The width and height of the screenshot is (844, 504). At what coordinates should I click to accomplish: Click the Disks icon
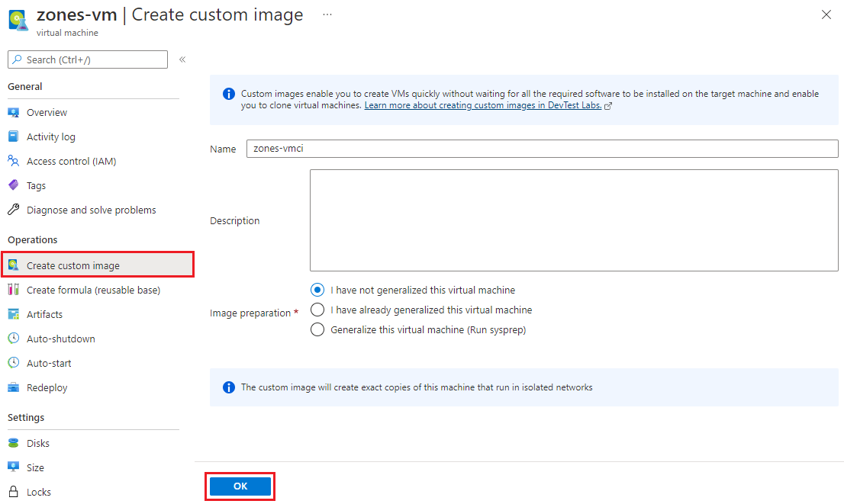click(x=14, y=443)
